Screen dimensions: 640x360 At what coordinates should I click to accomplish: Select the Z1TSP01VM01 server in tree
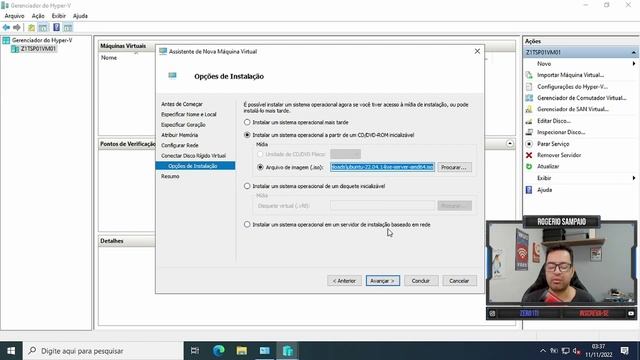tap(38, 49)
